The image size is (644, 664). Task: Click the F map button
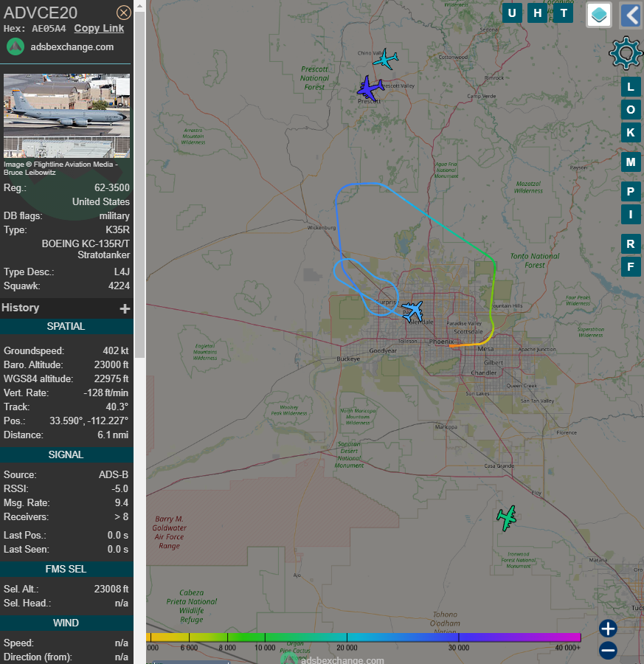coord(631,267)
